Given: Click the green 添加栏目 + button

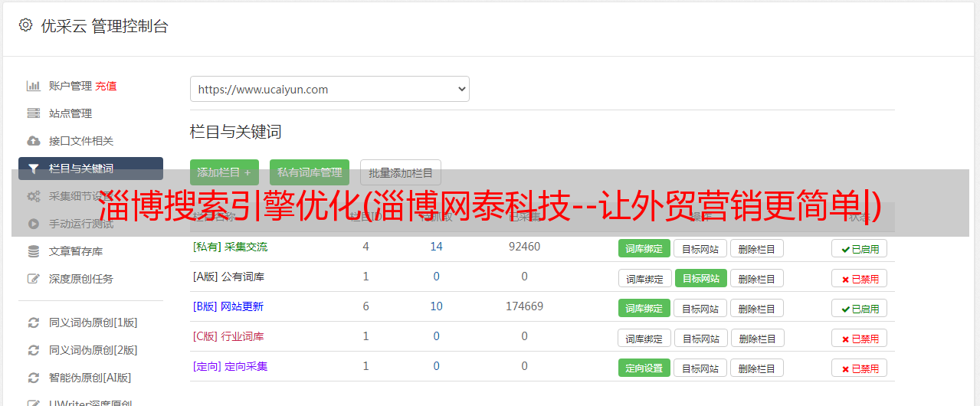Looking at the screenshot, I should pyautogui.click(x=225, y=172).
